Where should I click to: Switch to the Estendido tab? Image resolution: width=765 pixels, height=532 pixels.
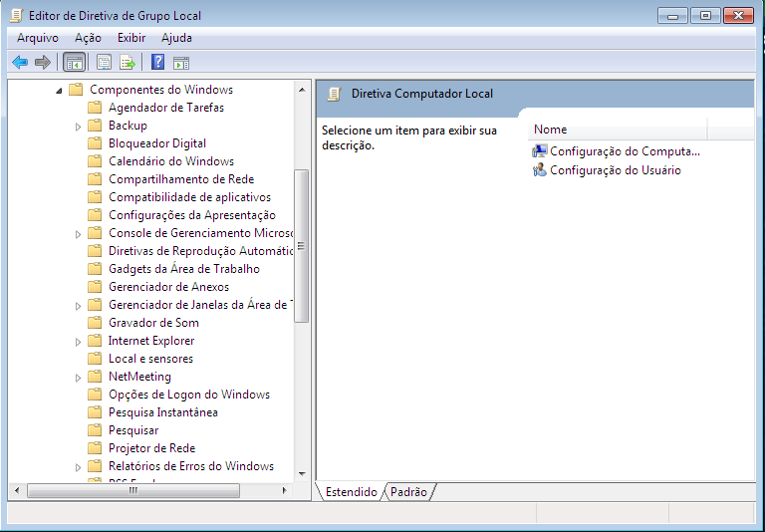click(352, 492)
